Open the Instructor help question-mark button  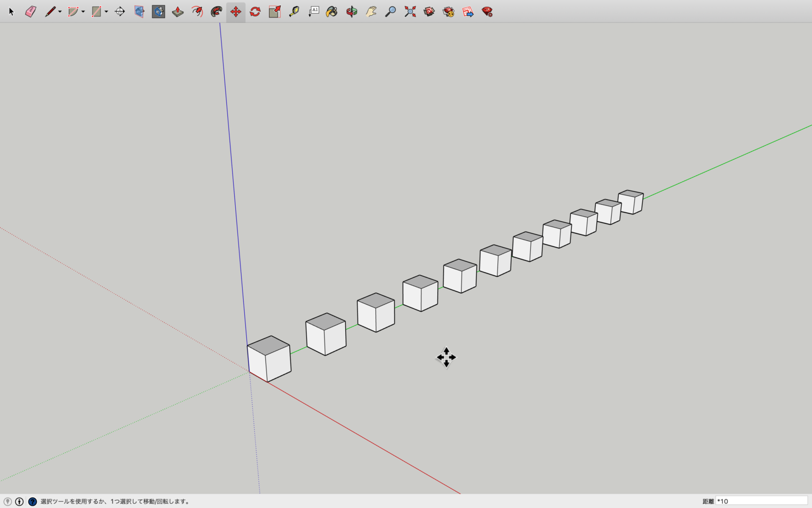click(x=32, y=502)
